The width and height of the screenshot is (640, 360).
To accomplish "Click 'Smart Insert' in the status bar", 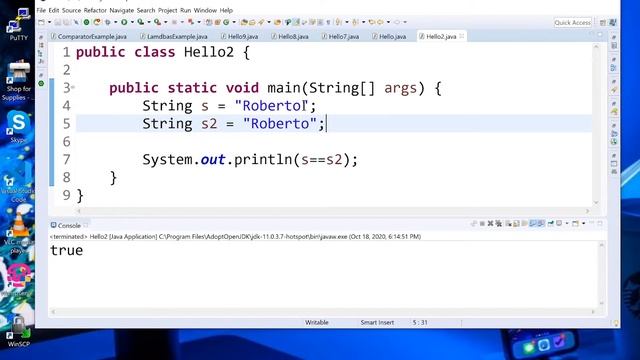I will point(377,322).
